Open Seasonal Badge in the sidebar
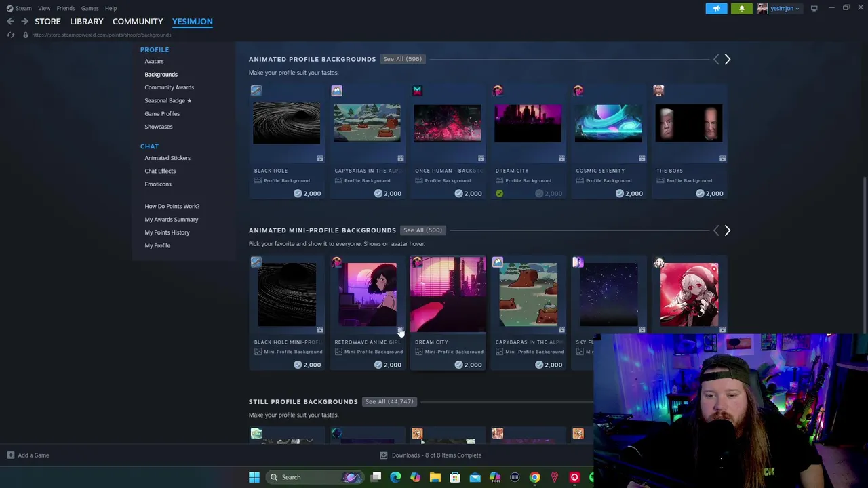 (x=167, y=100)
